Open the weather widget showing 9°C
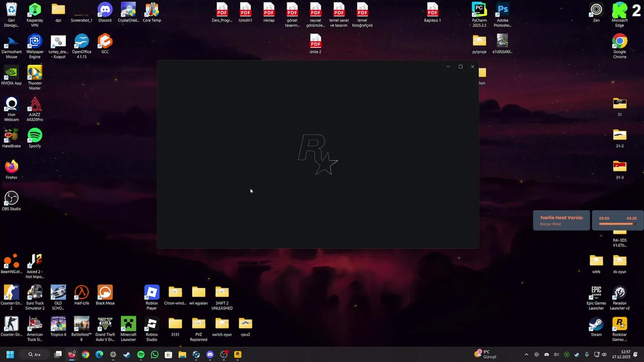 (x=486, y=354)
